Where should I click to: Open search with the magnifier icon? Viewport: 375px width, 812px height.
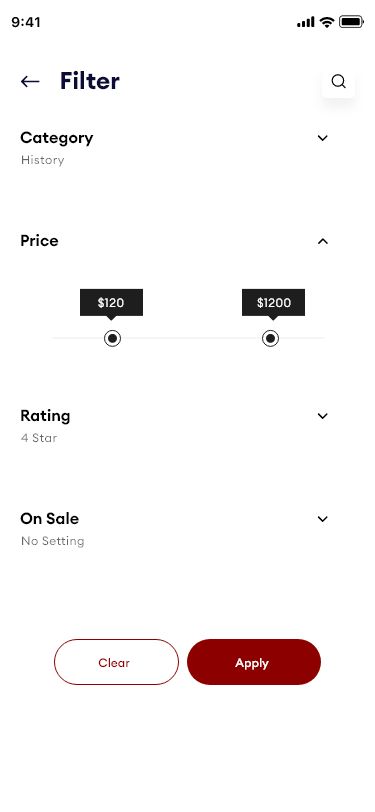point(339,81)
